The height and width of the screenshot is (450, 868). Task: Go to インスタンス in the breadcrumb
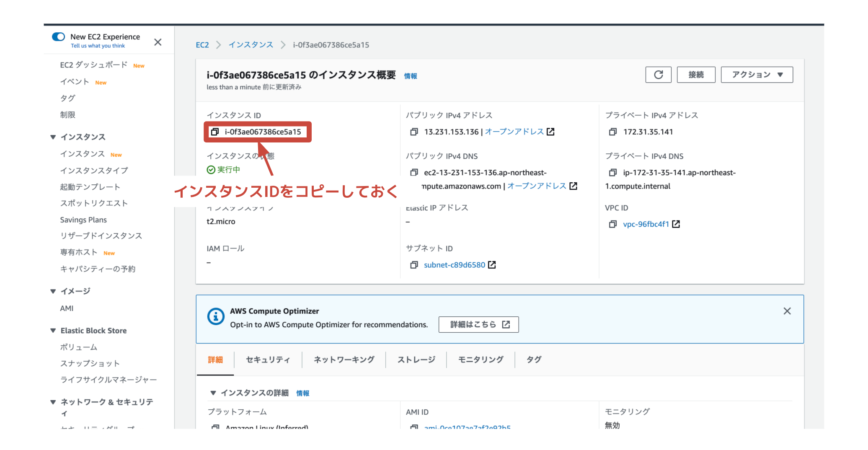pos(251,45)
